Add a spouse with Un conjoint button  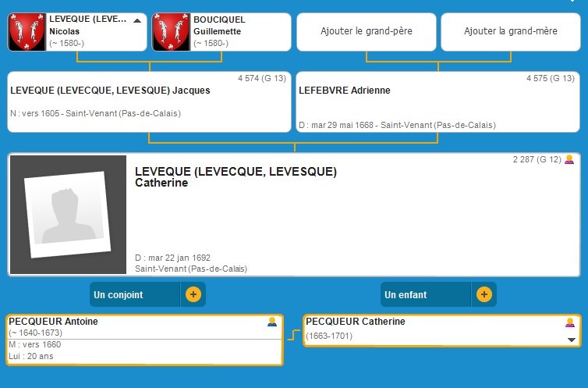(x=136, y=295)
